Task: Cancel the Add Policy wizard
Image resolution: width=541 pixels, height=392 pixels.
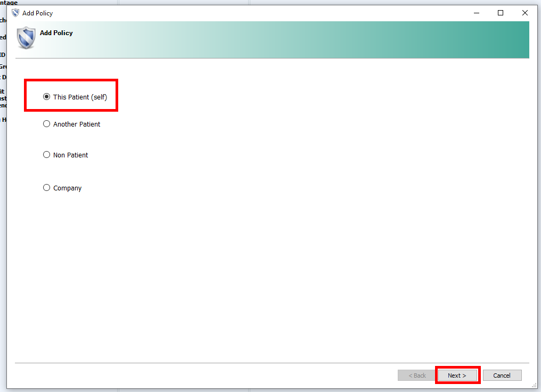Action: click(x=502, y=376)
